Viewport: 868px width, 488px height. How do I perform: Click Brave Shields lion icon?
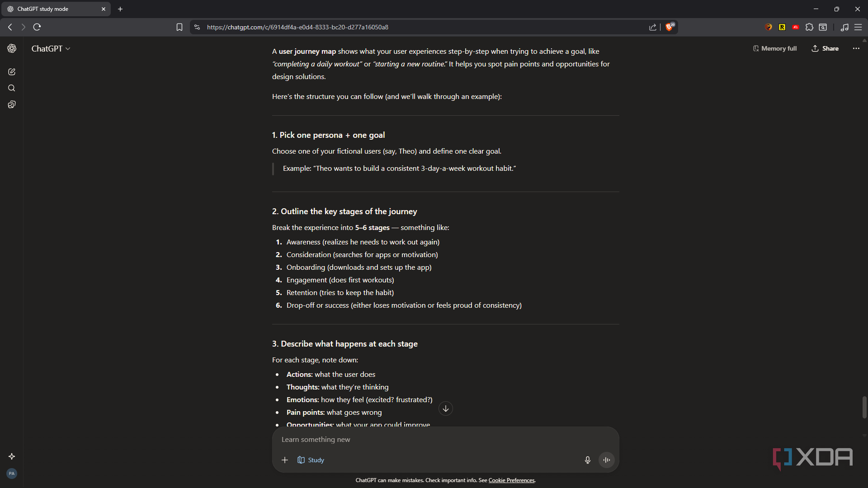670,27
